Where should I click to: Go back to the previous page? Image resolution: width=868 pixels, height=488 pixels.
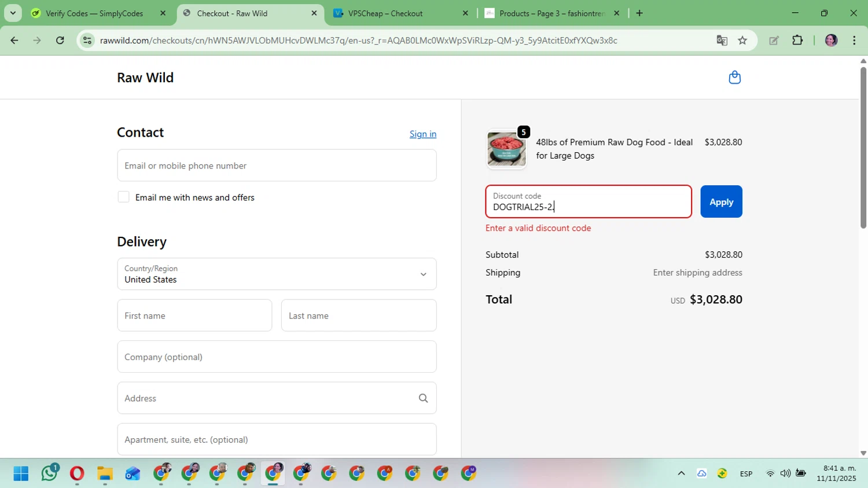click(x=14, y=40)
